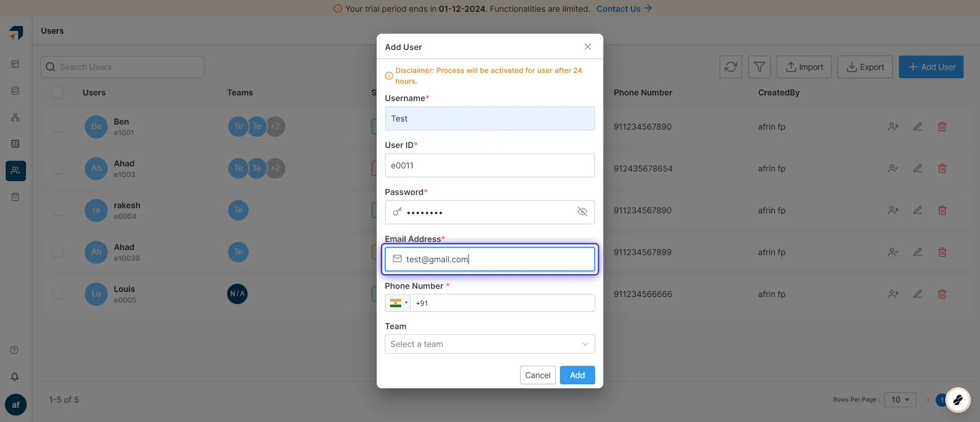Select checkbox for Ahad e1003
Screen dimensions: 980x422
tap(58, 168)
